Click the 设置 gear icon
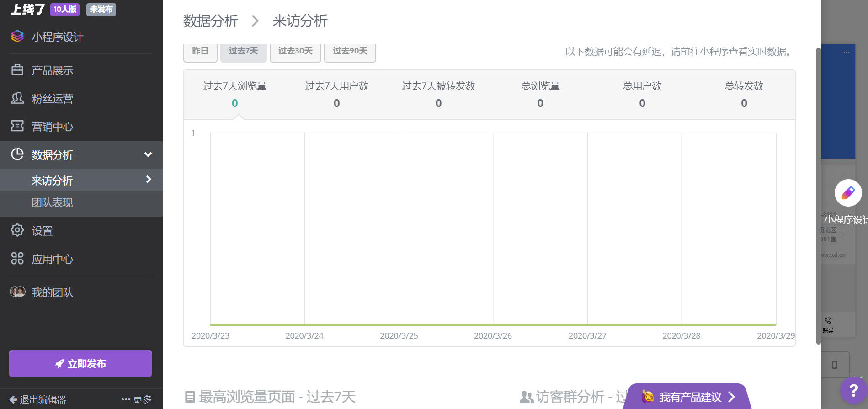The height and width of the screenshot is (409, 868). coord(17,230)
